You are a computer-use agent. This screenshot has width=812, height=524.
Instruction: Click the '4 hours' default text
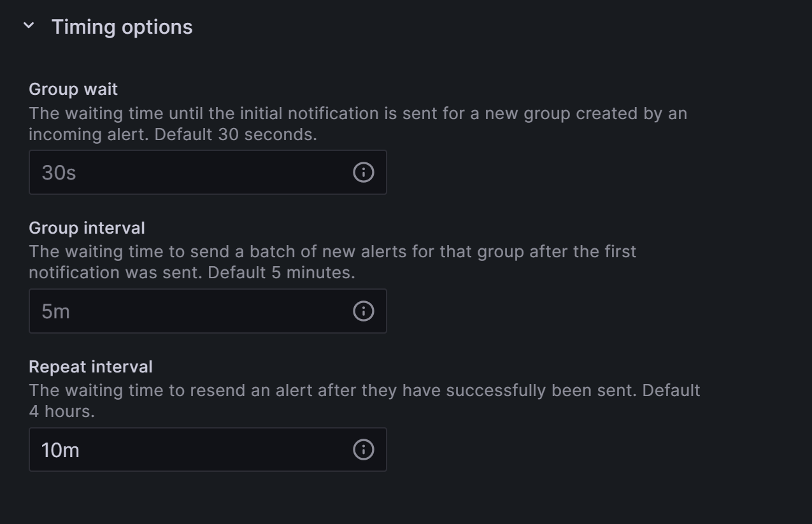[x=62, y=412]
